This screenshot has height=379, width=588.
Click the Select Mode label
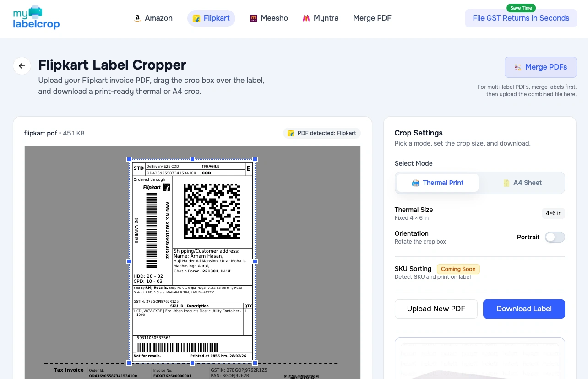[414, 163]
